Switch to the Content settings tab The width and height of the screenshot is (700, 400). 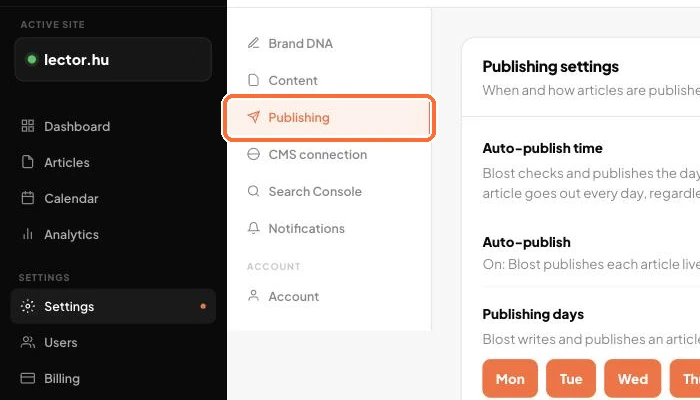[329, 81]
